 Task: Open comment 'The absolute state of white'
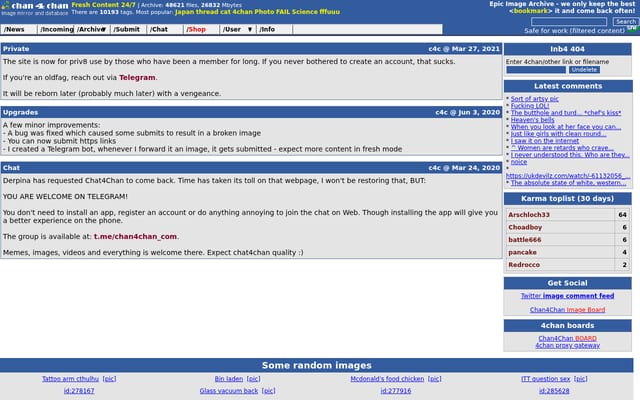click(568, 183)
